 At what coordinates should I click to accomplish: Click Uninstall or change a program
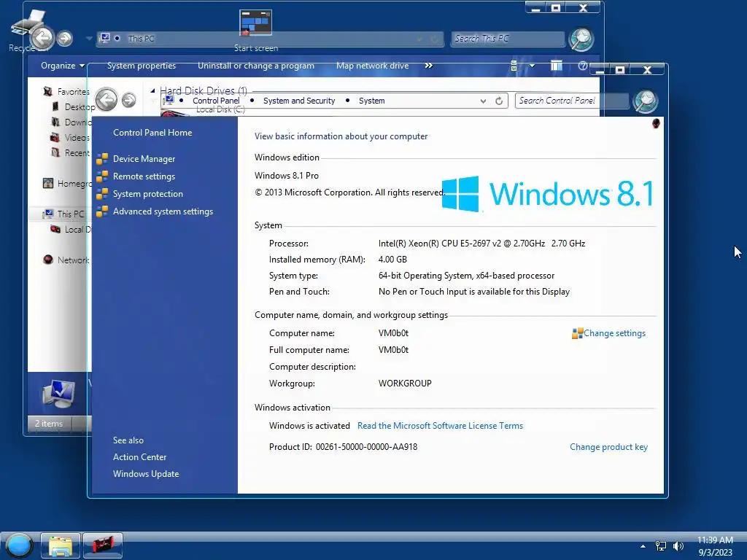pyautogui.click(x=256, y=66)
